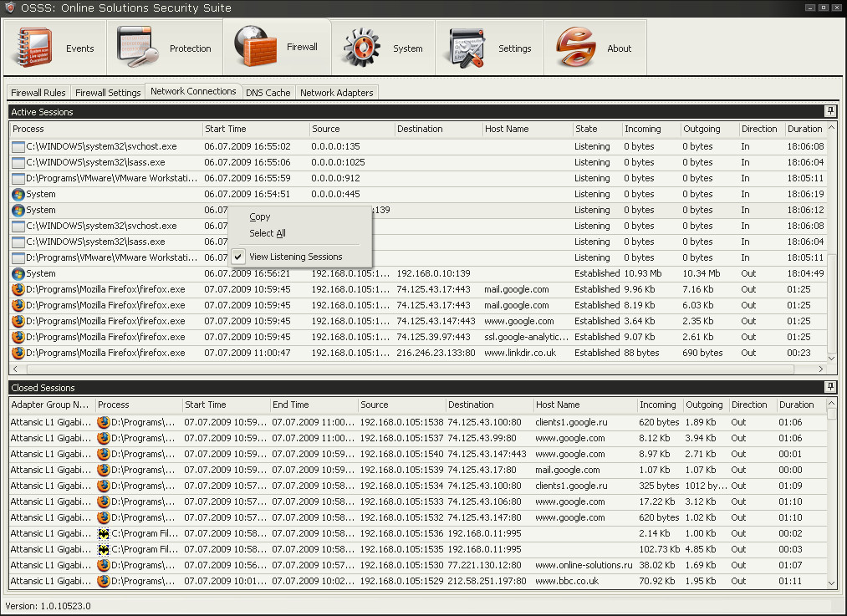Open the Settings tools icon
The width and height of the screenshot is (847, 616).
pos(467,48)
